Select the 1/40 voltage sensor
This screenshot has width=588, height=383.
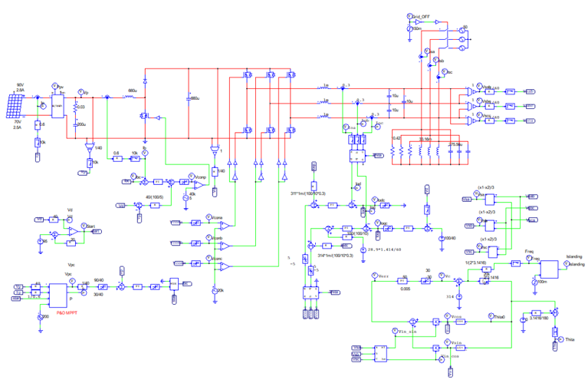coord(90,148)
